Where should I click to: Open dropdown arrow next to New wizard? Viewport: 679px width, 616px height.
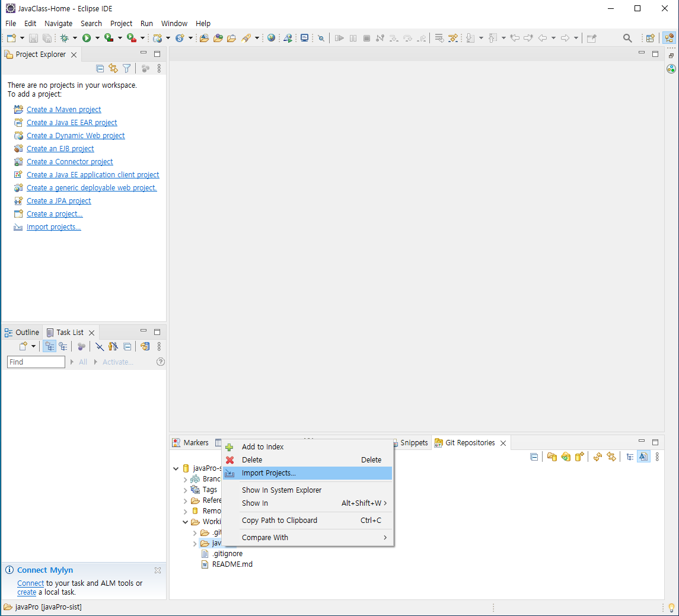pos(22,38)
